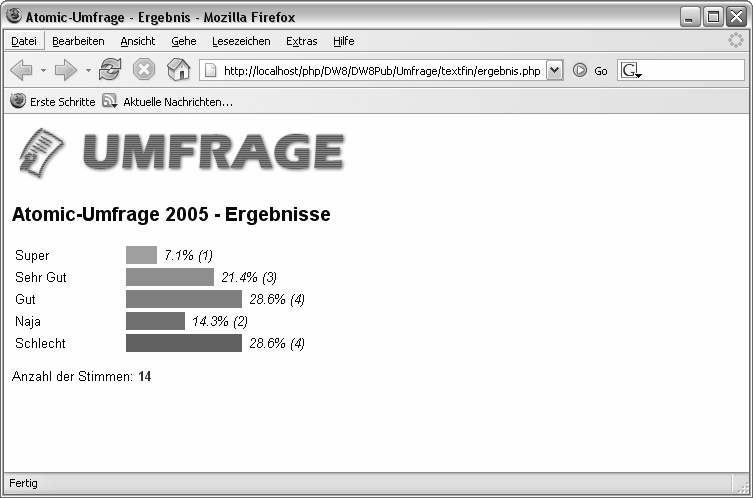Open the Erste Schritte bookmark
This screenshot has width=753, height=498.
53,102
